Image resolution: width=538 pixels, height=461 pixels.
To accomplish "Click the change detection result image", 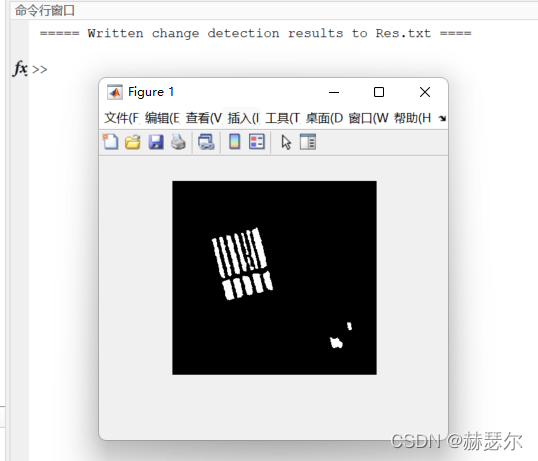I will coord(274,278).
